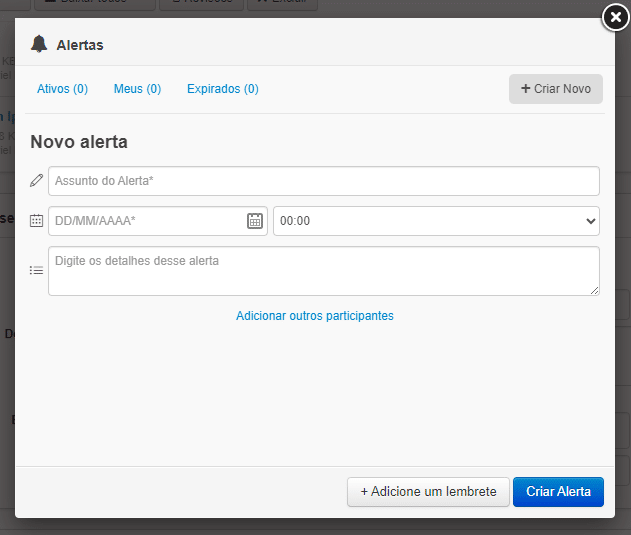The width and height of the screenshot is (631, 535).
Task: Click the bell icon beside Alertas
Action: point(39,44)
